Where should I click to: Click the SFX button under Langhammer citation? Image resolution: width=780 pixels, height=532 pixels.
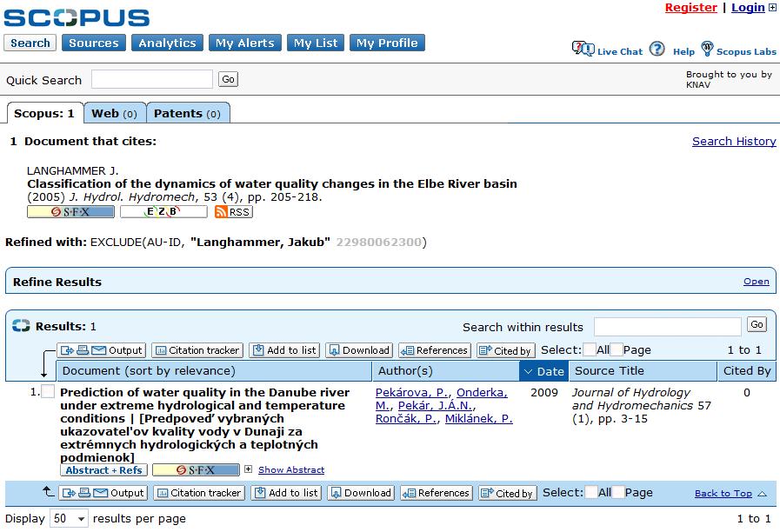tap(70, 212)
